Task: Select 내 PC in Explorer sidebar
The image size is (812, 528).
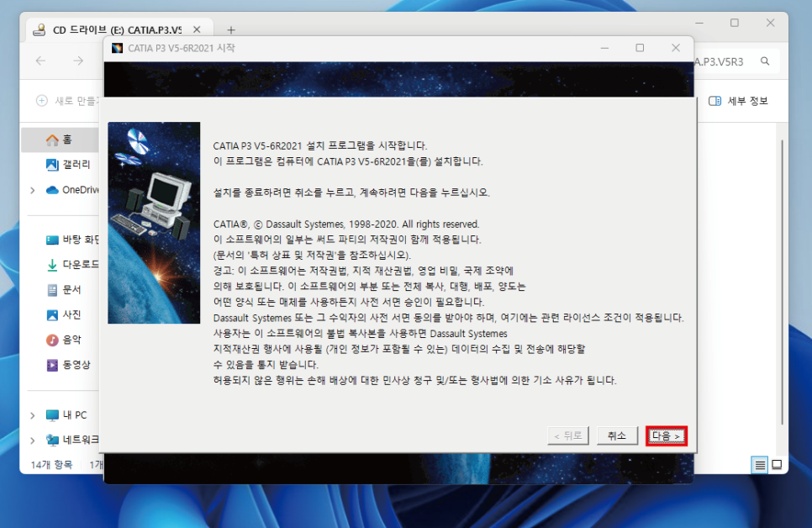Action: pos(66,415)
